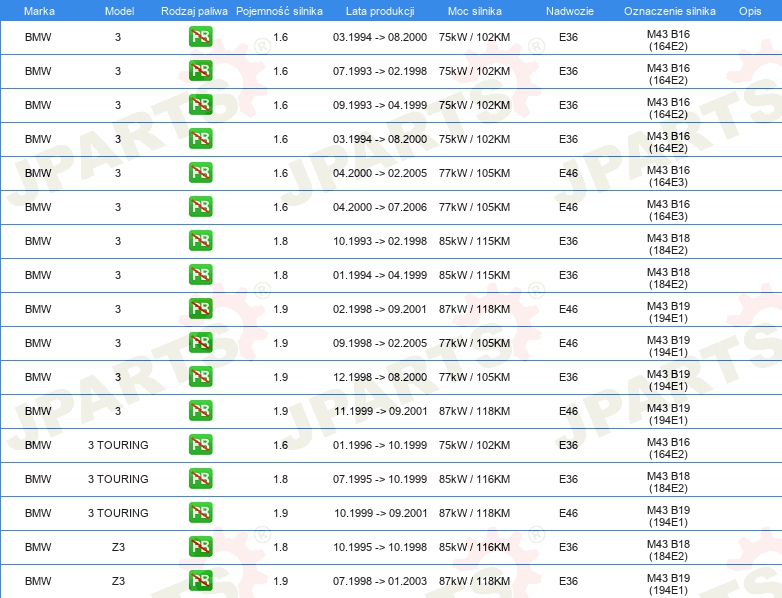Click fuel icon in 09.1998 -> 02.2005 row
This screenshot has height=598, width=782.
click(x=200, y=342)
